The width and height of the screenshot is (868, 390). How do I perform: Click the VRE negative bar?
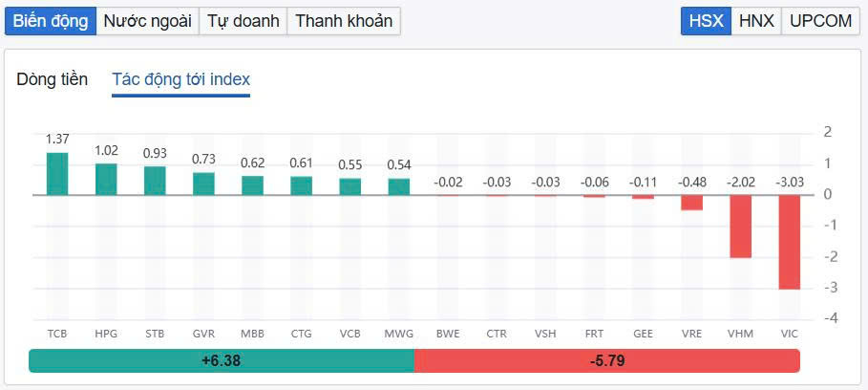point(692,202)
